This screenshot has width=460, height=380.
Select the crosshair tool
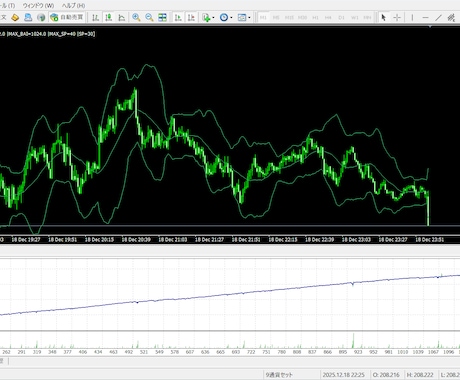click(x=397, y=17)
